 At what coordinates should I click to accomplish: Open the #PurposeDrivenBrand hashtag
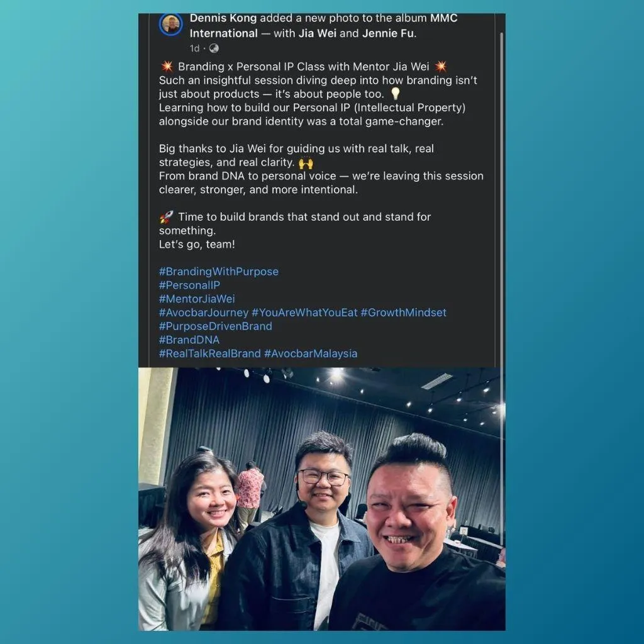(x=215, y=326)
